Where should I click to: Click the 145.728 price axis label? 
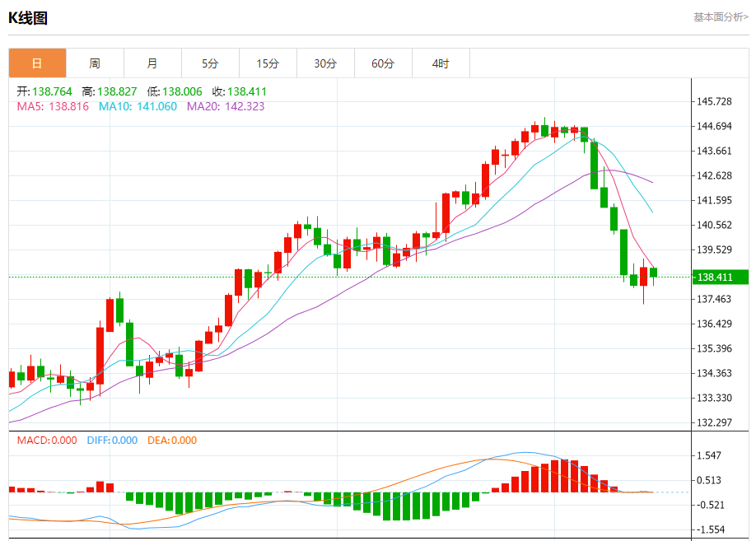(x=714, y=102)
